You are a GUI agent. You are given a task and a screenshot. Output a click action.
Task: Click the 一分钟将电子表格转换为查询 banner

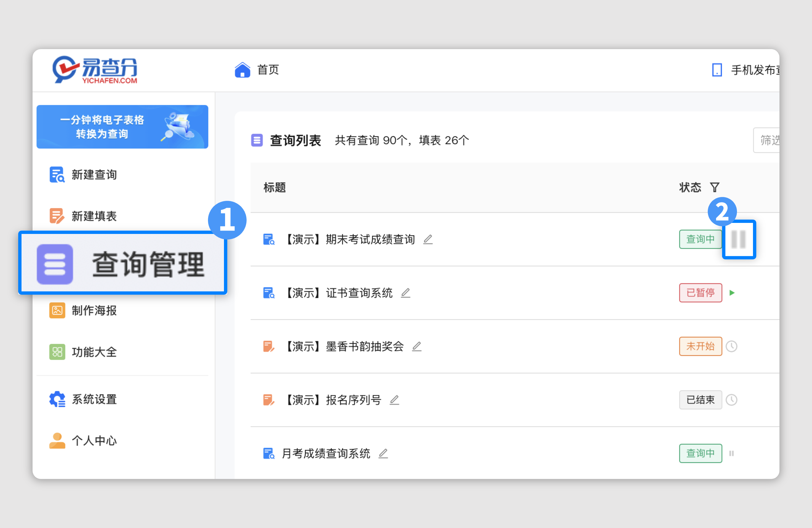click(x=122, y=127)
